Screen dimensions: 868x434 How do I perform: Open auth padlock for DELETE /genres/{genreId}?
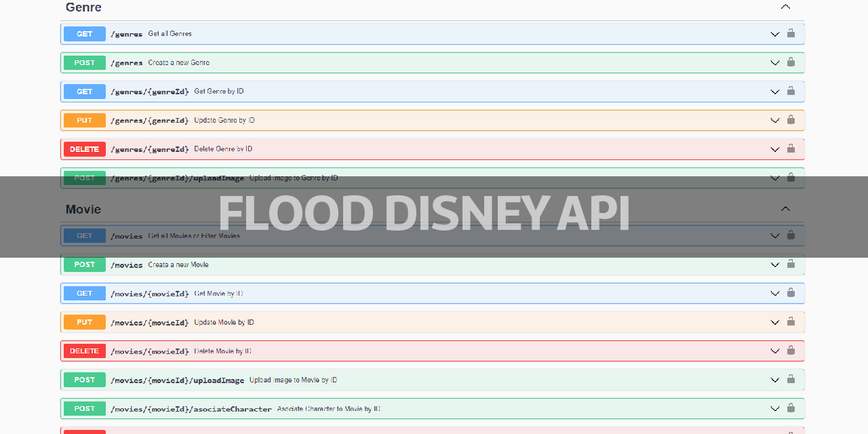tap(791, 149)
